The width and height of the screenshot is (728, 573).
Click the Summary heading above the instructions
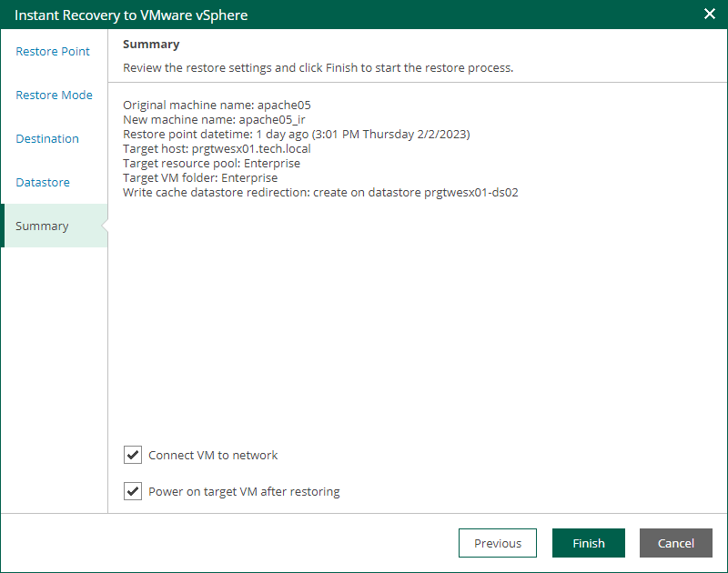click(151, 45)
